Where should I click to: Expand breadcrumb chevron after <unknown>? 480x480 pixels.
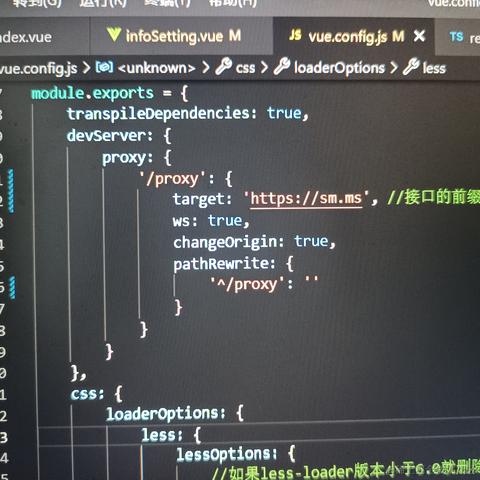206,68
